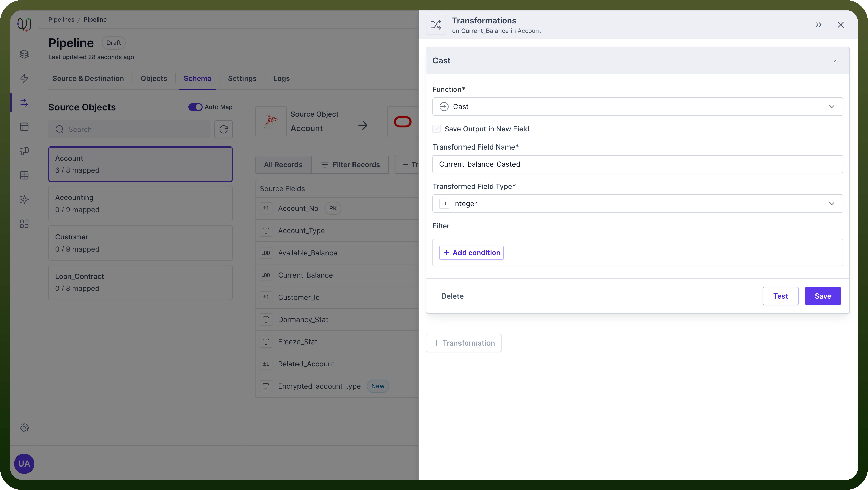The image size is (868, 490).
Task: Click the table grid sidebar icon
Action: pos(24,175)
